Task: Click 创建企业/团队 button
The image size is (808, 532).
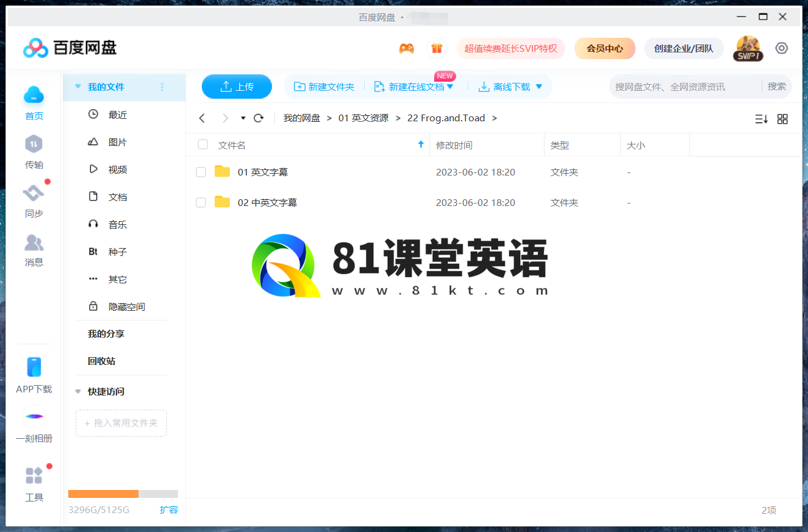Action: (x=684, y=48)
